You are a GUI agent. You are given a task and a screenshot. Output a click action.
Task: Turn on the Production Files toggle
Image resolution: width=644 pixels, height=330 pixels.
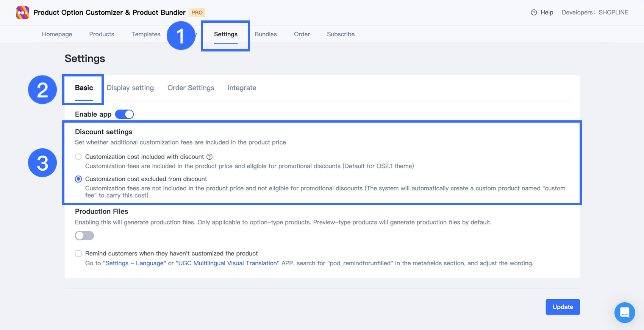(x=84, y=236)
